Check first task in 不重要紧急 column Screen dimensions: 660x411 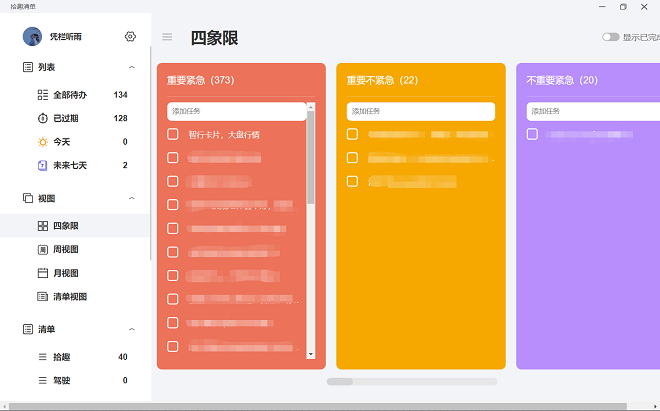532,134
